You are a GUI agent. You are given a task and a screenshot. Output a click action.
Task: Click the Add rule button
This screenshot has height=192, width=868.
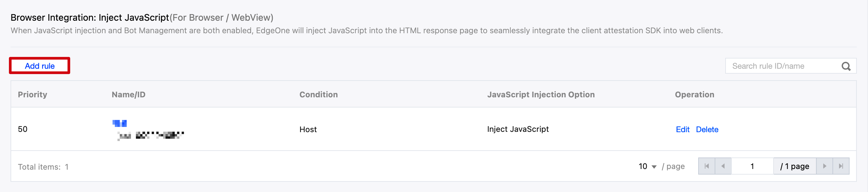click(x=39, y=66)
